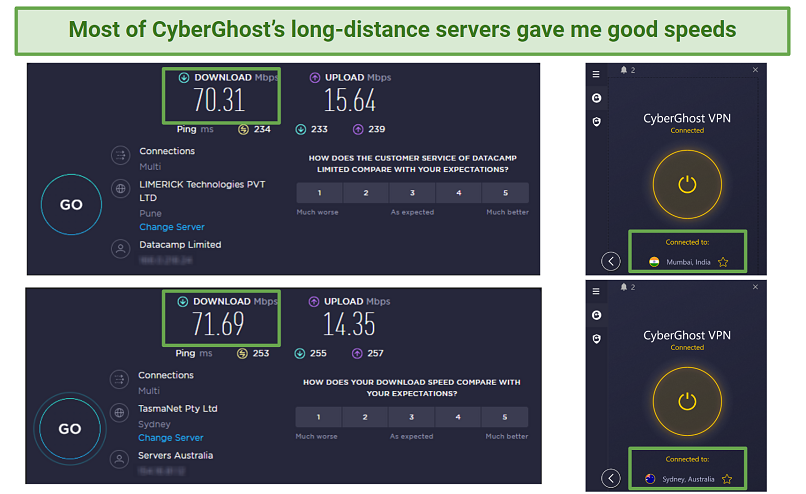Image resolution: width=806 pixels, height=494 pixels.
Task: Rate download speed expectation as 4
Action: coord(457,417)
